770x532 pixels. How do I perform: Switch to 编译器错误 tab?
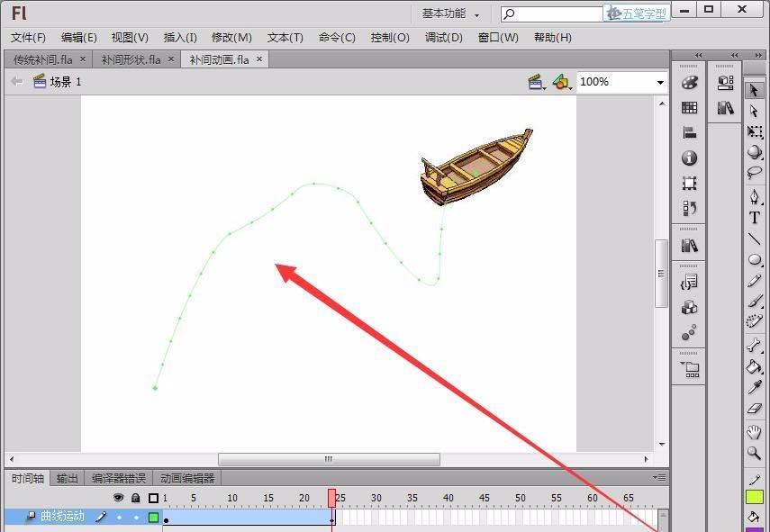[x=119, y=478]
